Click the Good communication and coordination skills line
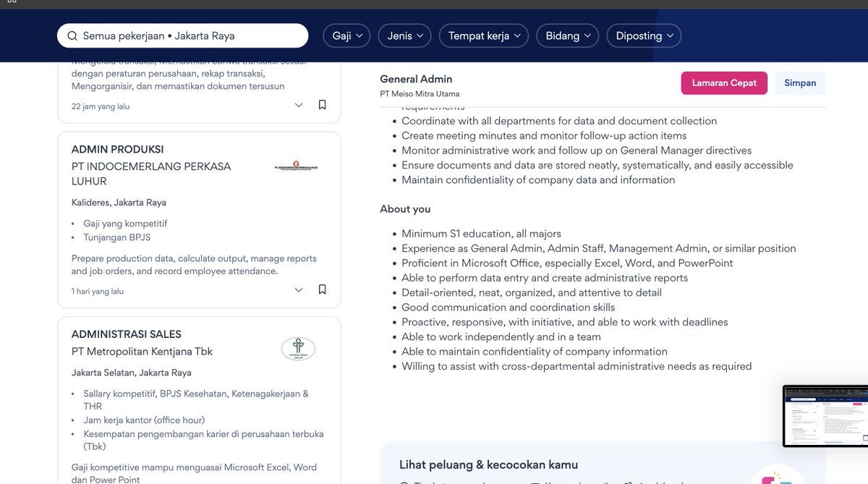The image size is (868, 484). 509,307
